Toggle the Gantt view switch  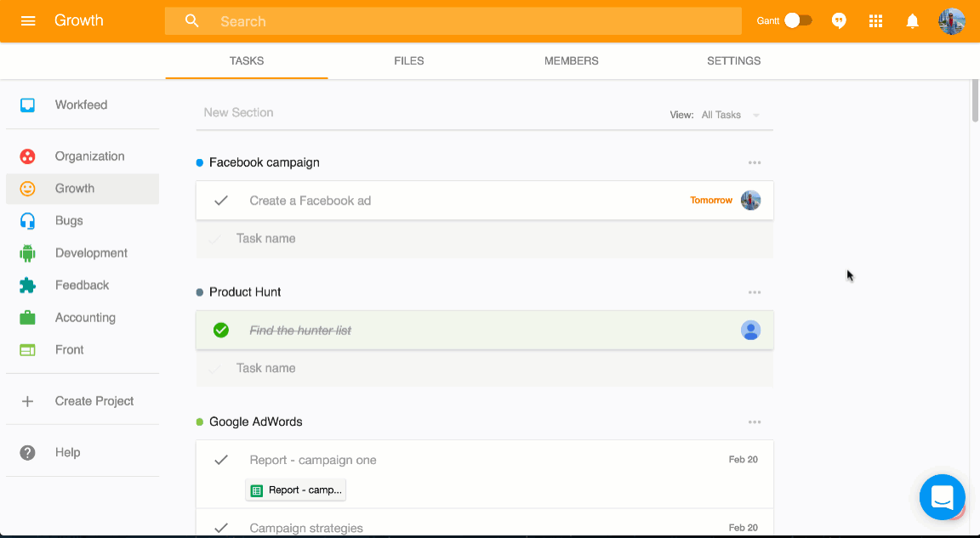click(798, 20)
